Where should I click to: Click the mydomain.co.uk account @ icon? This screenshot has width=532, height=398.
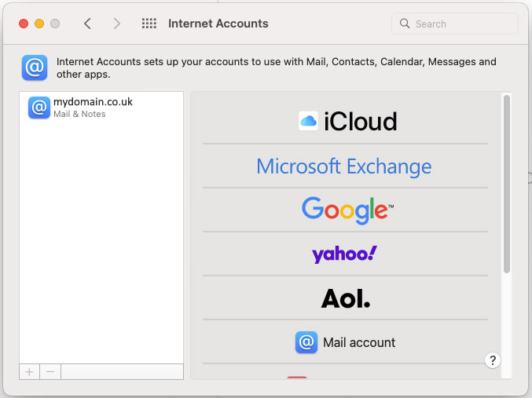(x=39, y=108)
